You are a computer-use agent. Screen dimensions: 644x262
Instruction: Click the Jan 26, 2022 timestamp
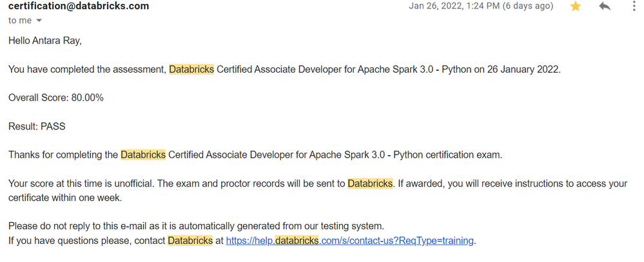click(x=481, y=6)
